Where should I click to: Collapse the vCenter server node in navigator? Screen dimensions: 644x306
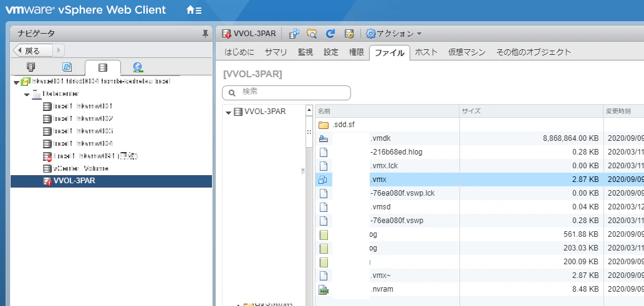coord(16,82)
